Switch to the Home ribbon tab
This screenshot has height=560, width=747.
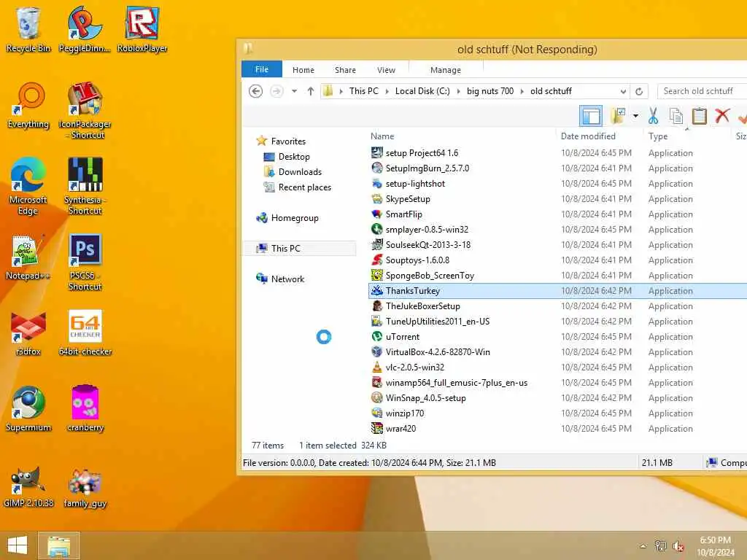click(x=303, y=70)
